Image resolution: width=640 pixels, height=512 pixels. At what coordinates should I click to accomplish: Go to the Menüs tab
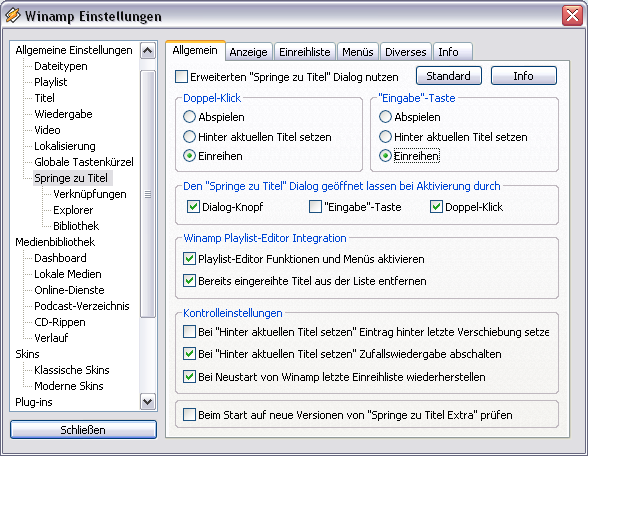(358, 52)
